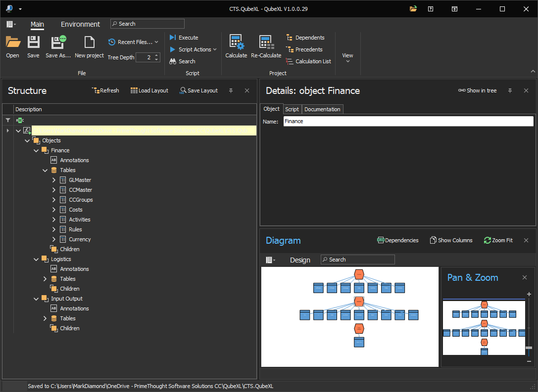
Task: Collapse the Finance object node
Action: (x=36, y=150)
